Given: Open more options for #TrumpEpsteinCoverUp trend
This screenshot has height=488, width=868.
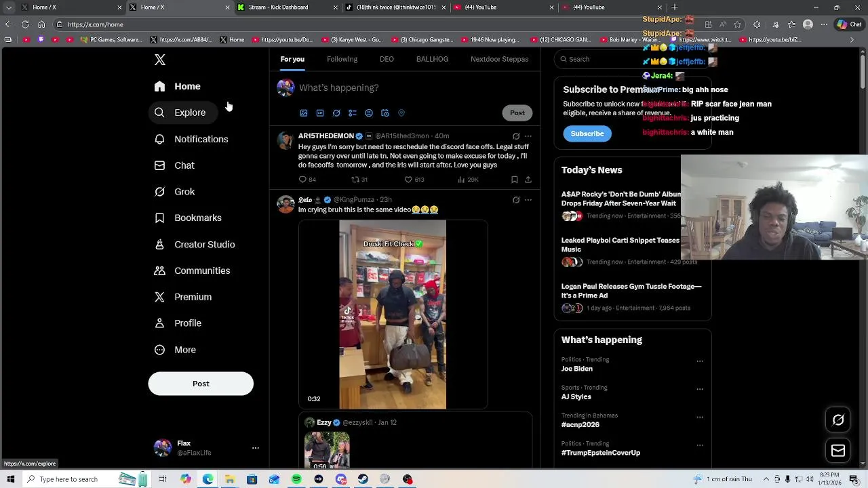Looking at the screenshot, I should coord(700,445).
